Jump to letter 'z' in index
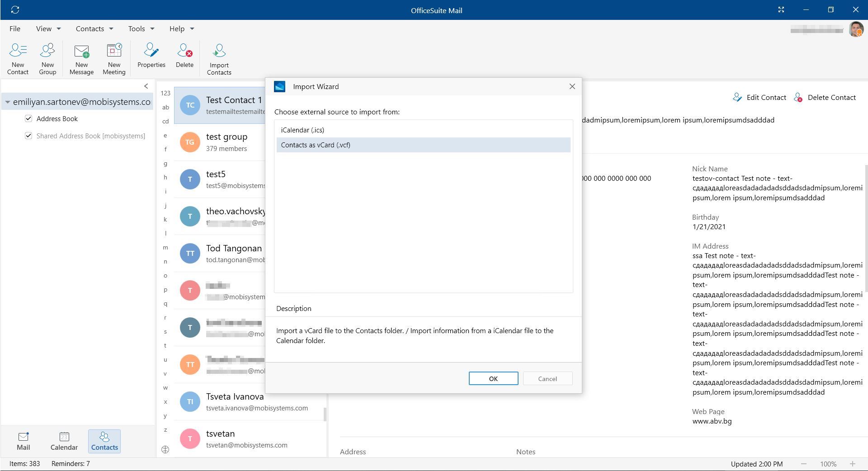Screen dimensions: 868x471 165,429
